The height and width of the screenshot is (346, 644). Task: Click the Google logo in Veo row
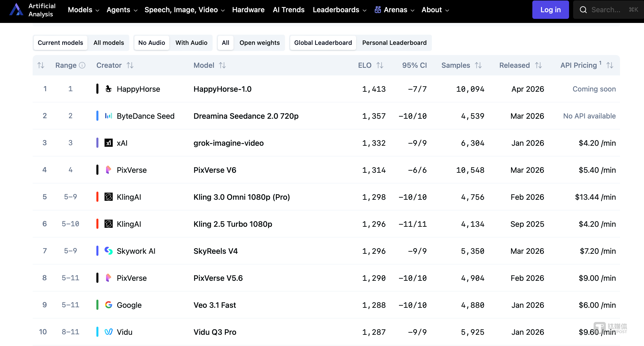(109, 305)
